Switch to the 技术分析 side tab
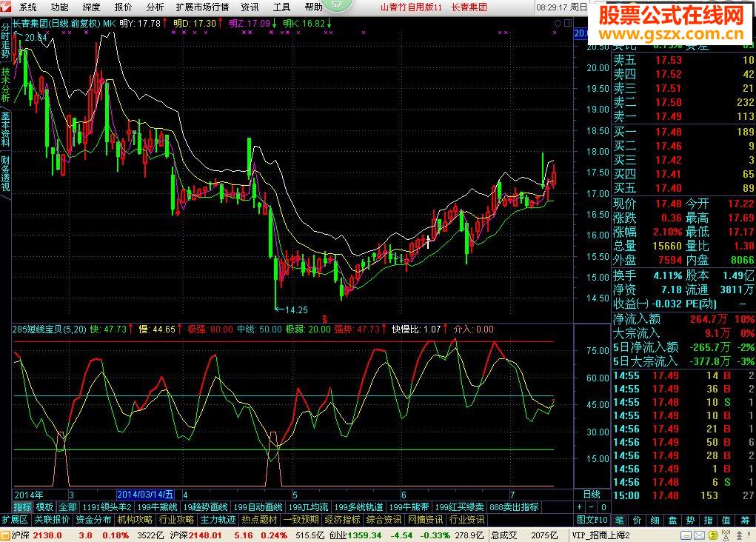This screenshot has height=542, width=756. tap(5, 84)
